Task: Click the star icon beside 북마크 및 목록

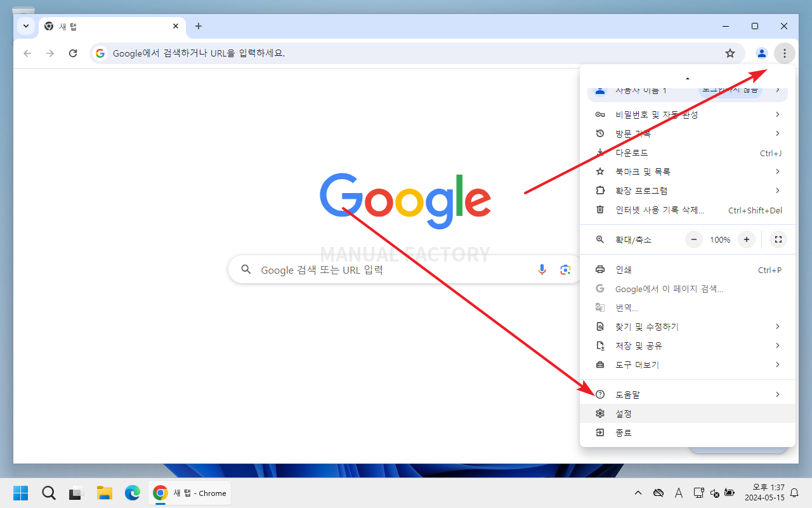Action: [x=600, y=171]
